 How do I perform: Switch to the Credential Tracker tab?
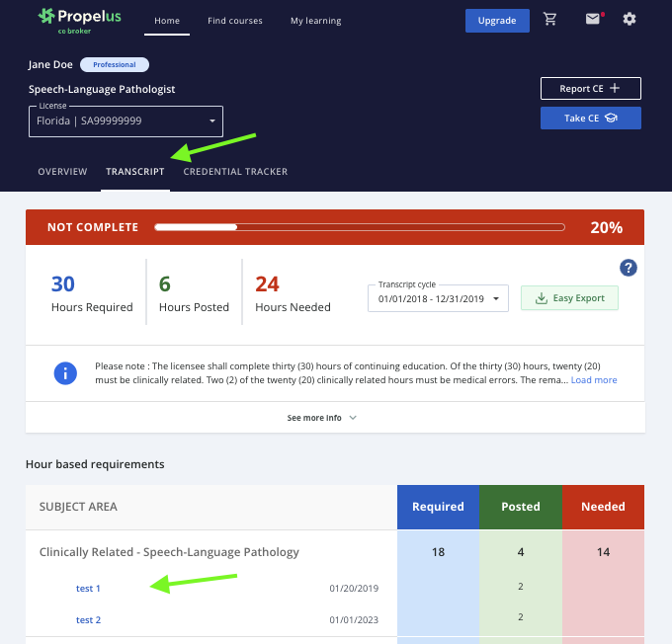(x=235, y=172)
